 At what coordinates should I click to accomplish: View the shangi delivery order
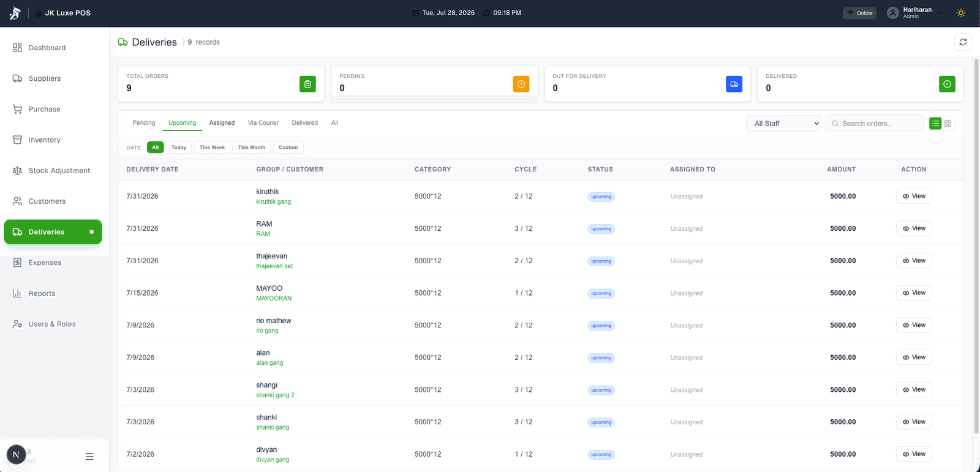pos(914,390)
